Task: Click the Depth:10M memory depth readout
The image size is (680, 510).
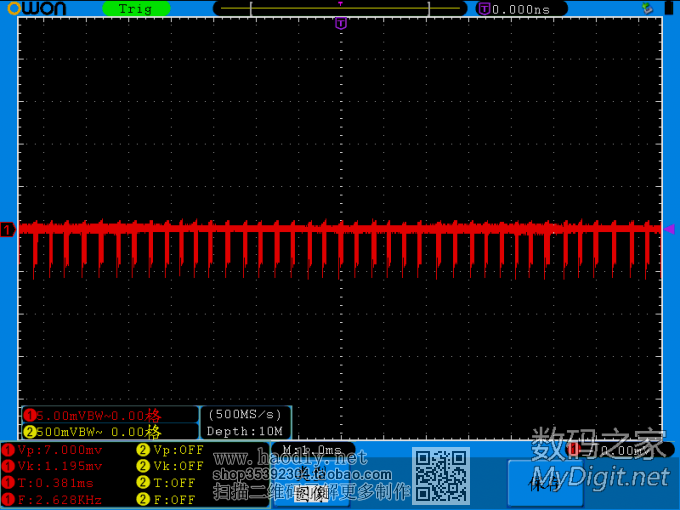Action: pyautogui.click(x=246, y=431)
